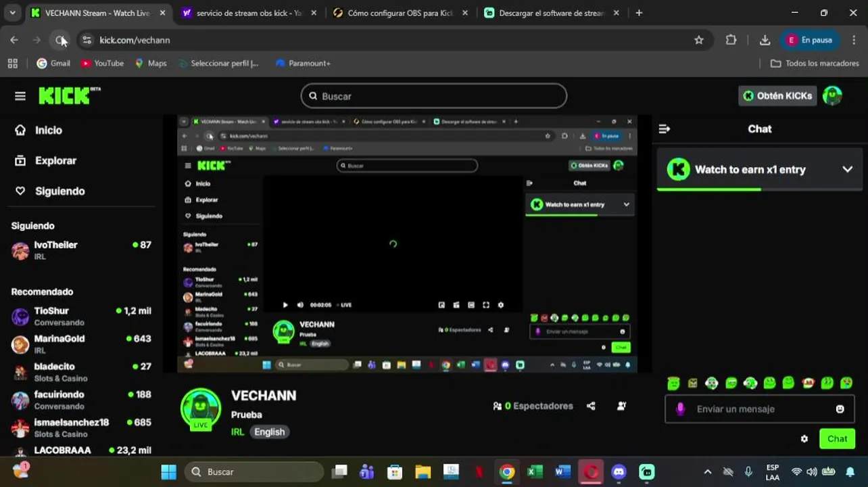The width and height of the screenshot is (868, 487).
Task: Open the emoji picker in chat input
Action: click(x=840, y=409)
